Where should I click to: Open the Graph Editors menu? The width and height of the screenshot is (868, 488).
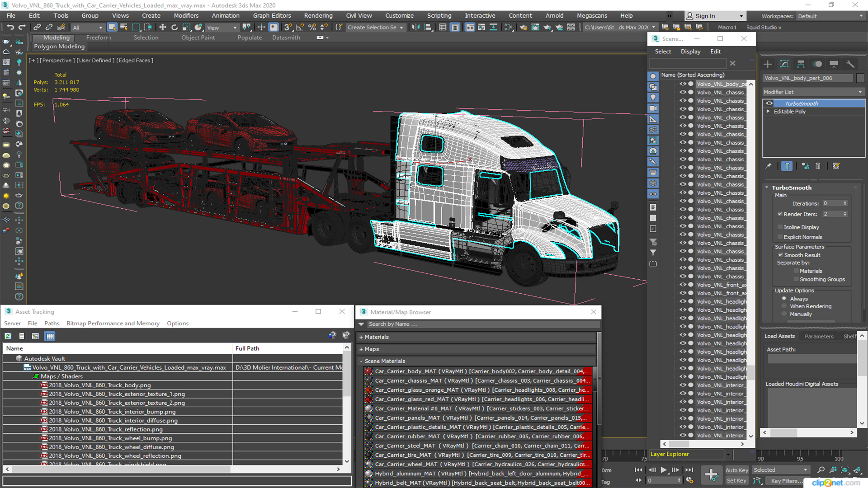coord(272,15)
